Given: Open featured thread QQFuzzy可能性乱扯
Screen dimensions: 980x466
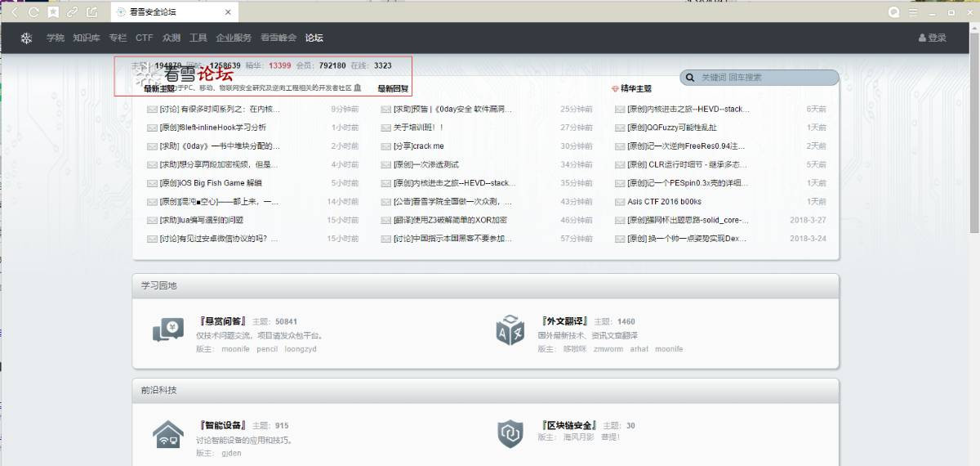Looking at the screenshot, I should (672, 128).
